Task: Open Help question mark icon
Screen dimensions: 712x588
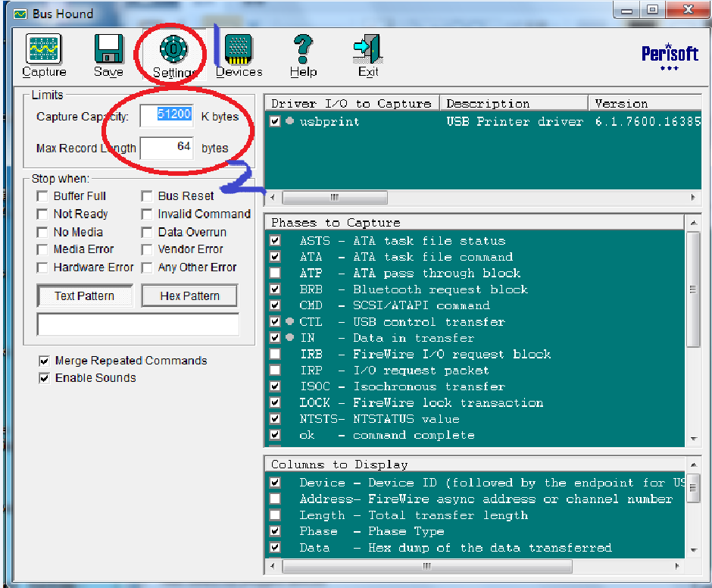Action: pos(303,55)
